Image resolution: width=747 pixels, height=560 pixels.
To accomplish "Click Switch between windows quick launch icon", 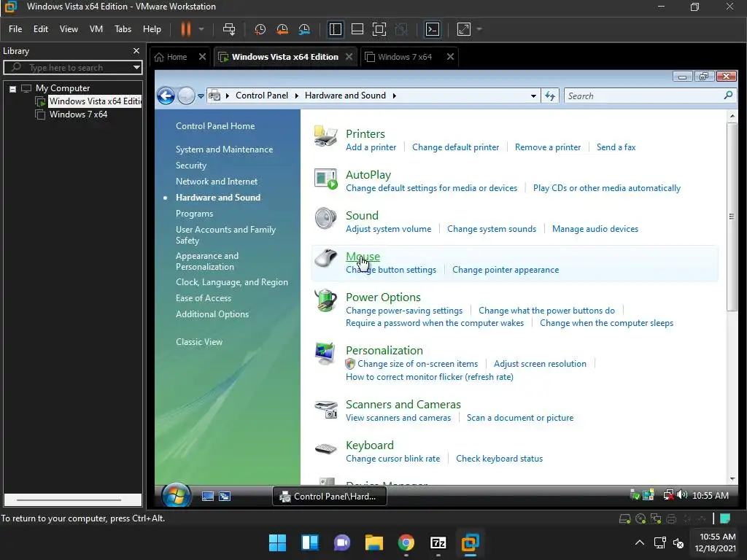I will (225, 496).
